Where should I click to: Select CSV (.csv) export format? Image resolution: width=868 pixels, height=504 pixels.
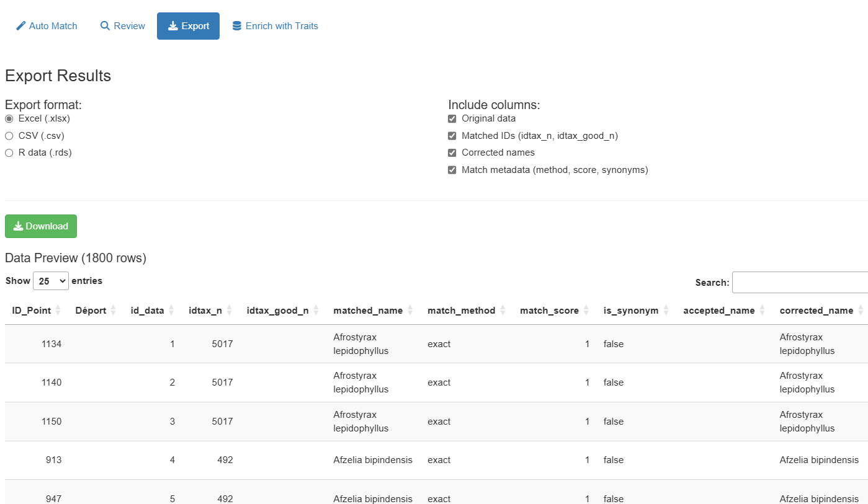point(9,136)
